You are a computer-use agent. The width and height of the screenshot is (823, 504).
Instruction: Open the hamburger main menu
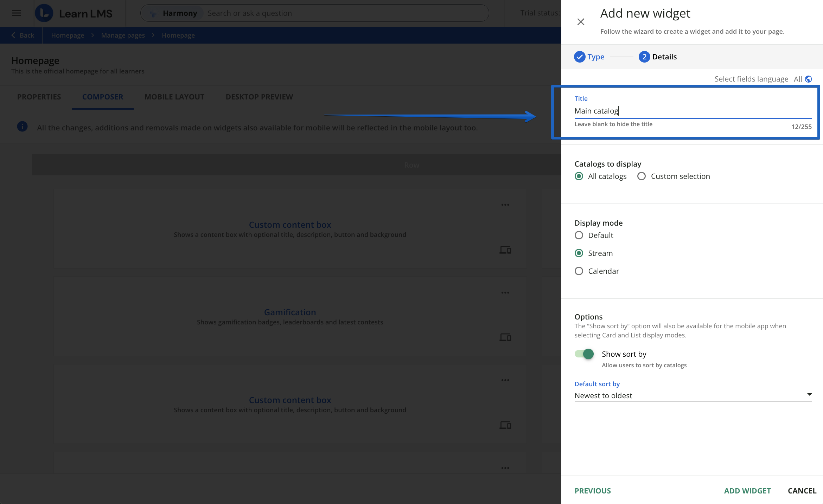(x=17, y=13)
